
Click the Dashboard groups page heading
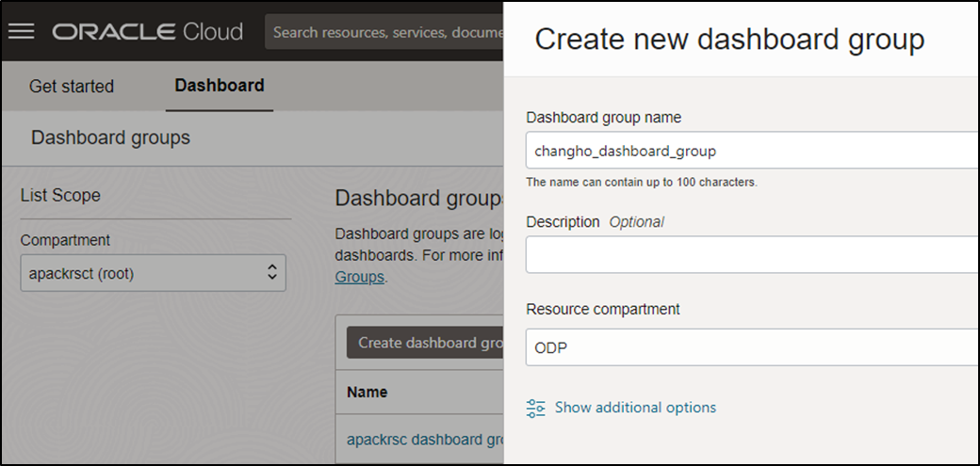(110, 137)
